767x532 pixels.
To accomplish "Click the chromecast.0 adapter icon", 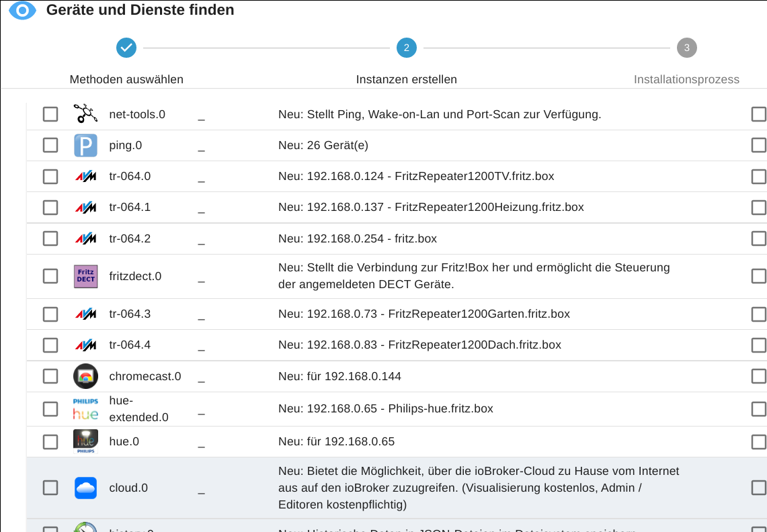I will 85,376.
